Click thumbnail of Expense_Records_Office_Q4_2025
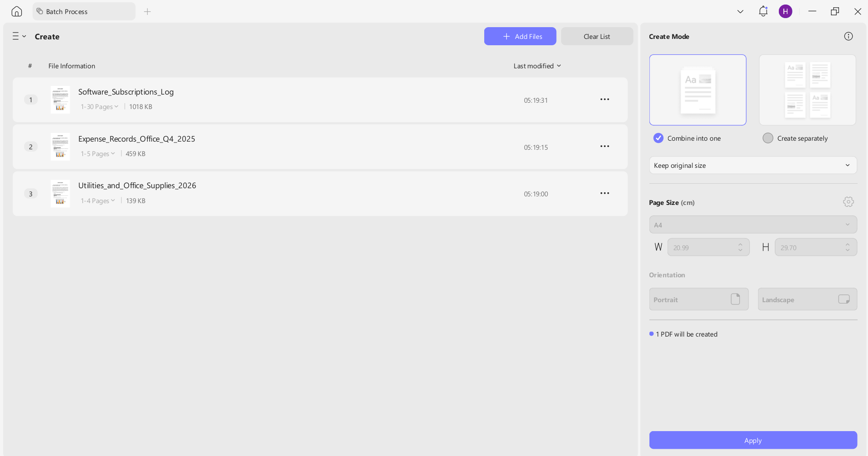 (x=60, y=147)
